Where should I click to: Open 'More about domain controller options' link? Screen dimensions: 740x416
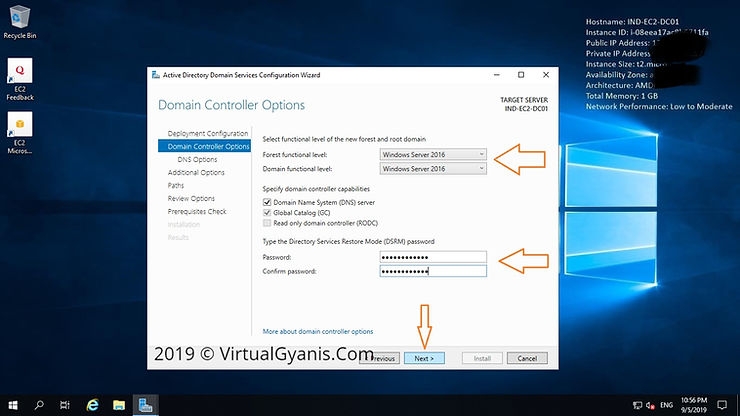[318, 331]
